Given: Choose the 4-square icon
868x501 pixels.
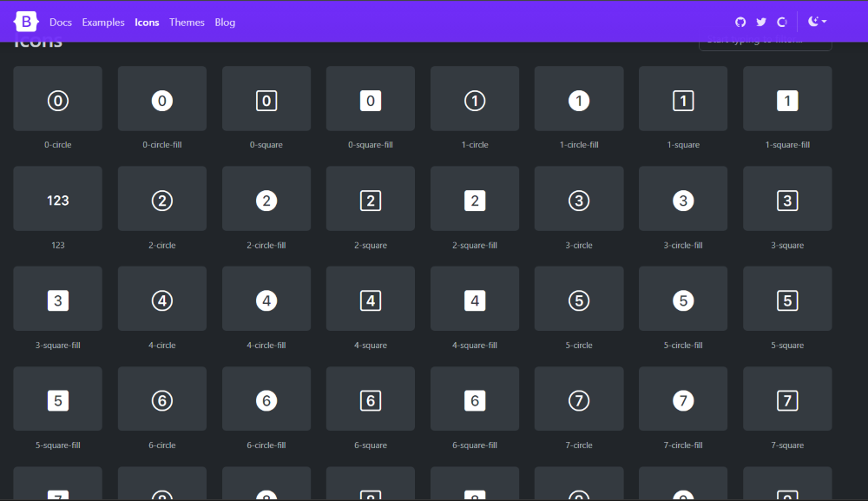Looking at the screenshot, I should [371, 299].
